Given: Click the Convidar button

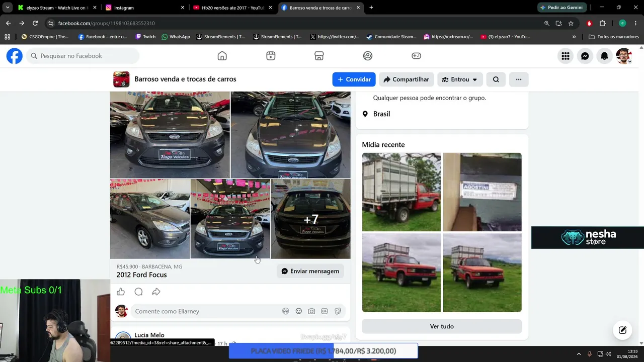Looking at the screenshot, I should pyautogui.click(x=354, y=79).
